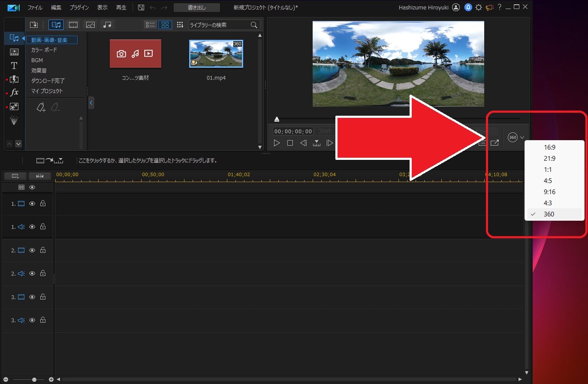Click the magnifier icon in library search

click(x=254, y=25)
